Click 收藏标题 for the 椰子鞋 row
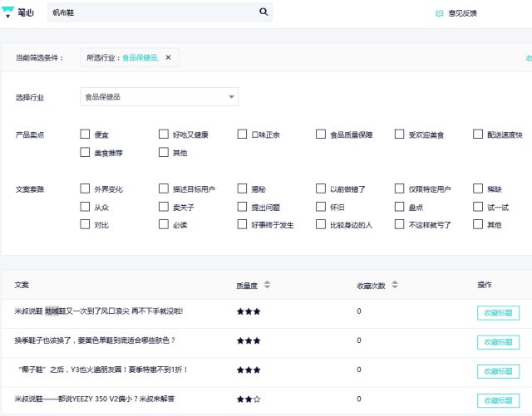This screenshot has height=416, width=532. coord(498,370)
